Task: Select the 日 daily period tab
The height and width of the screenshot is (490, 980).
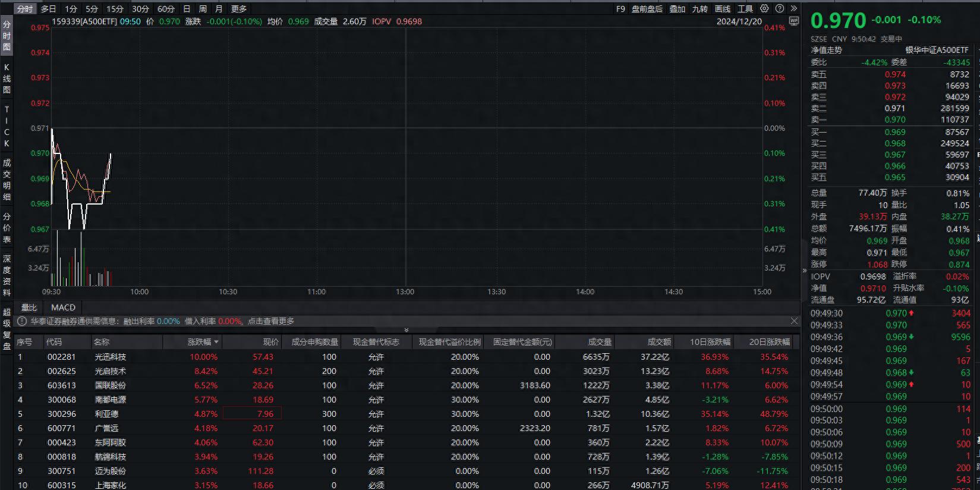Action: point(187,9)
